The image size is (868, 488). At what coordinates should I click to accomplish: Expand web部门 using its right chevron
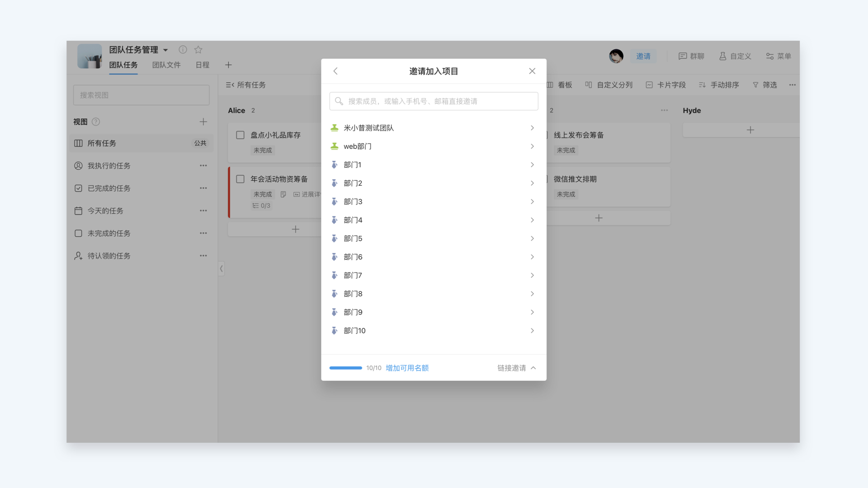click(x=532, y=146)
